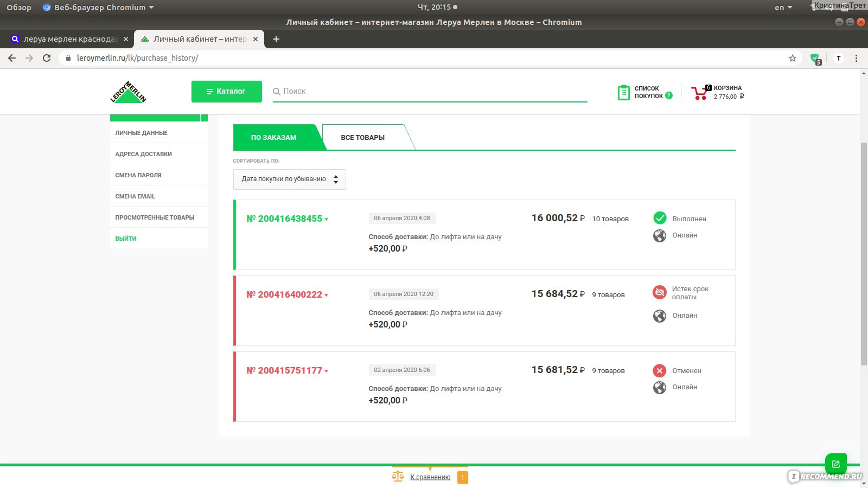Click the date 06 апреля 2020 4:08

402,218
